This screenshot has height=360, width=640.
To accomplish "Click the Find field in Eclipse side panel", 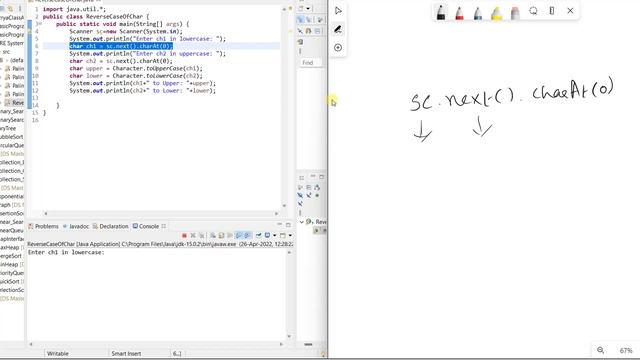I will pyautogui.click(x=311, y=62).
